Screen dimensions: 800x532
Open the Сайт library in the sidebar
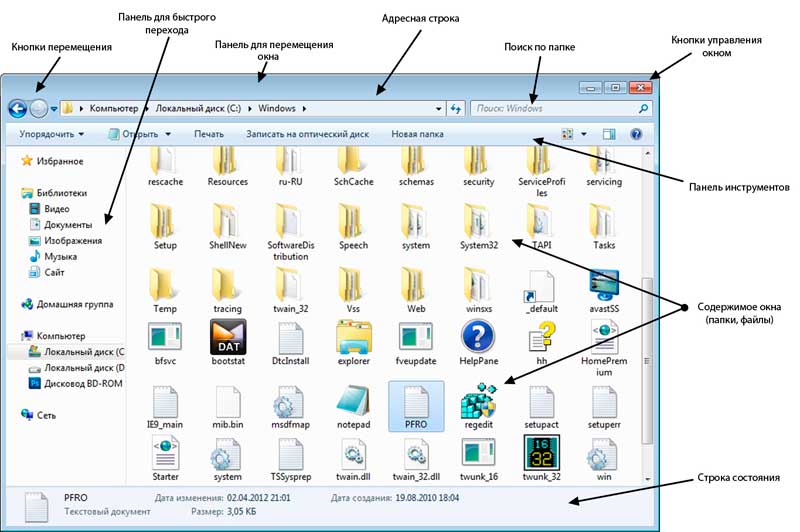point(46,272)
